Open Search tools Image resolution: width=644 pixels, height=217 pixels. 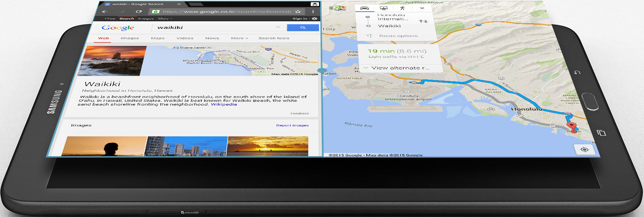(274, 38)
